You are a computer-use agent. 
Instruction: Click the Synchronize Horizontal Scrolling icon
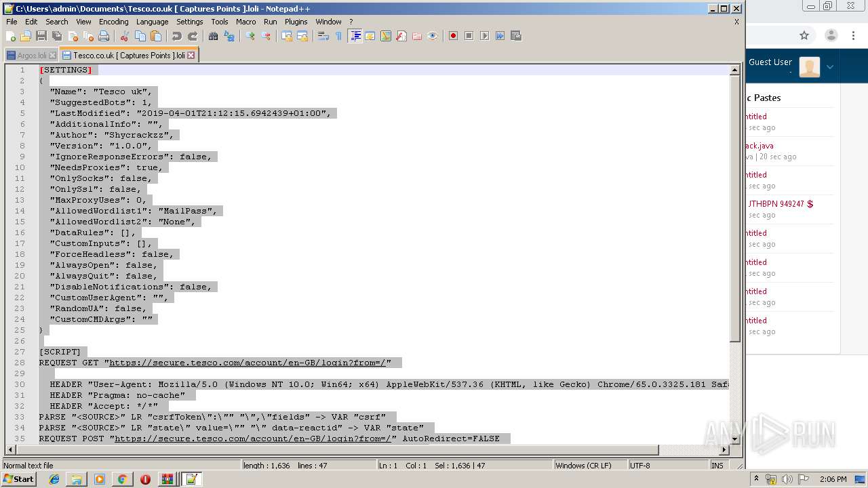pos(302,36)
